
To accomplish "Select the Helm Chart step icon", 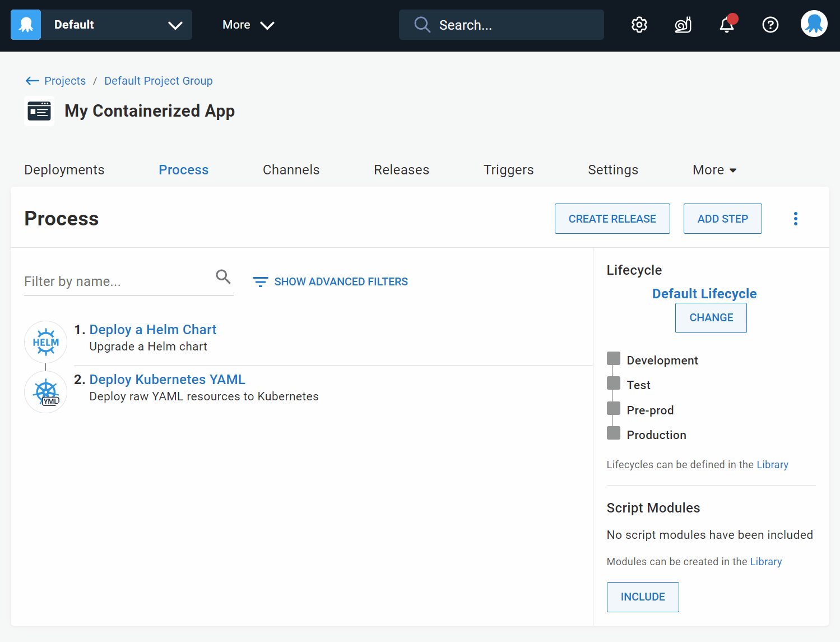I will [45, 341].
